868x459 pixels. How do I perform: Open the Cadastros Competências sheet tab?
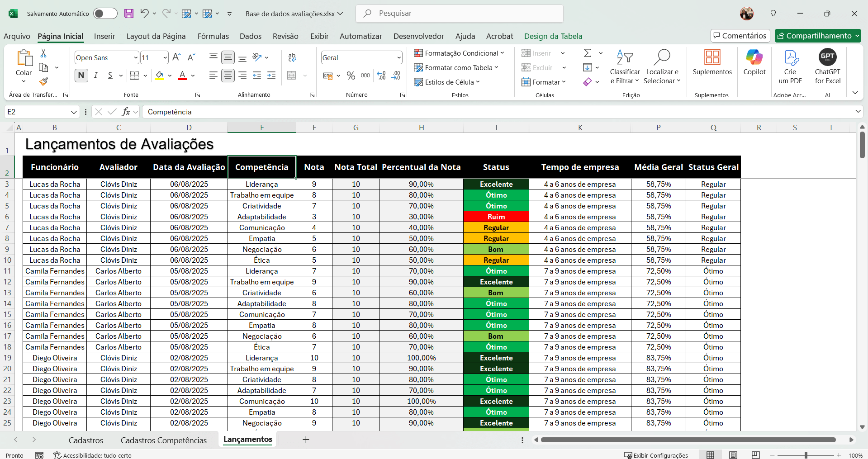pyautogui.click(x=163, y=440)
